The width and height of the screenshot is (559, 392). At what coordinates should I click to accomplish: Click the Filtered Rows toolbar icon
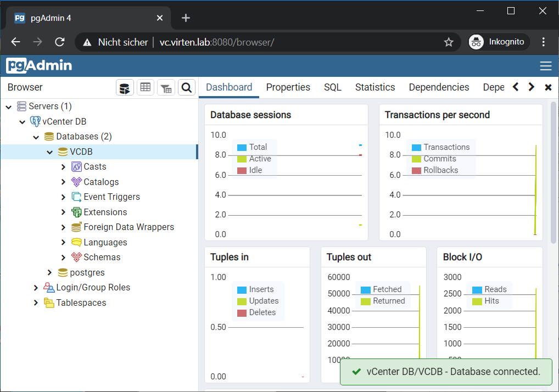coord(166,88)
